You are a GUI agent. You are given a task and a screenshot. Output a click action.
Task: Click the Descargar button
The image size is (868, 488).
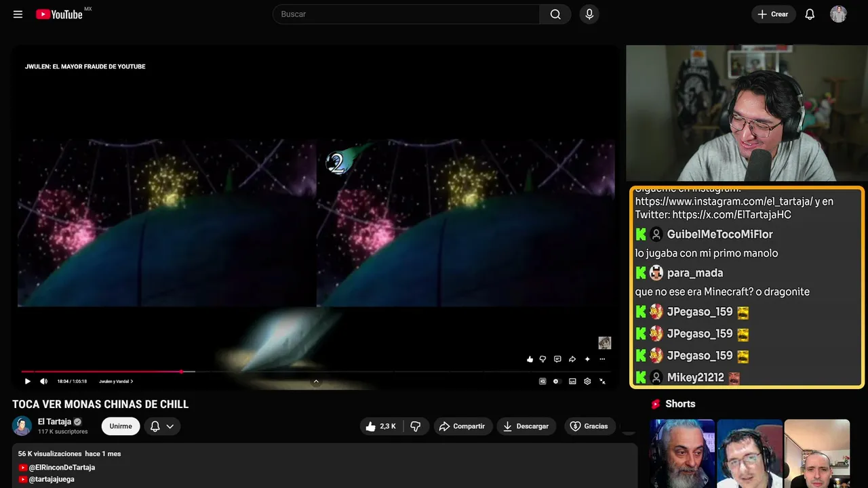click(526, 426)
